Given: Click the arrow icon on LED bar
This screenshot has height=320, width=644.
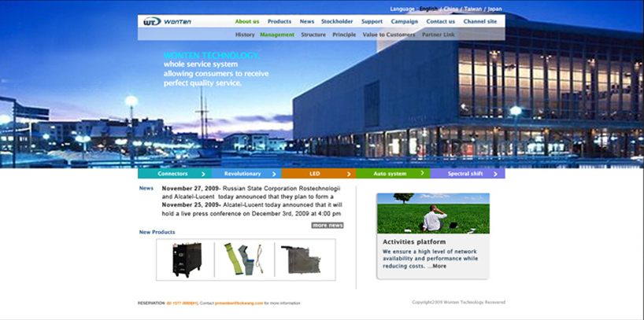Looking at the screenshot, I should point(349,174).
